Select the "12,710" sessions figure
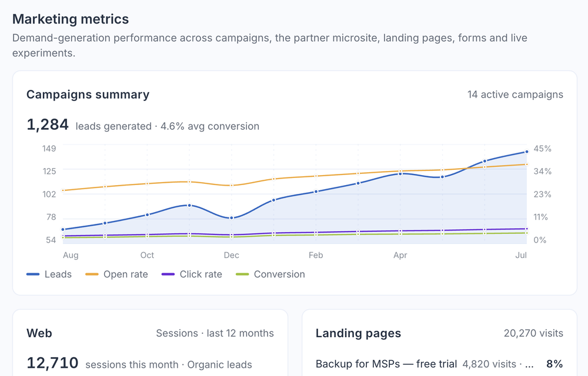 click(x=52, y=363)
